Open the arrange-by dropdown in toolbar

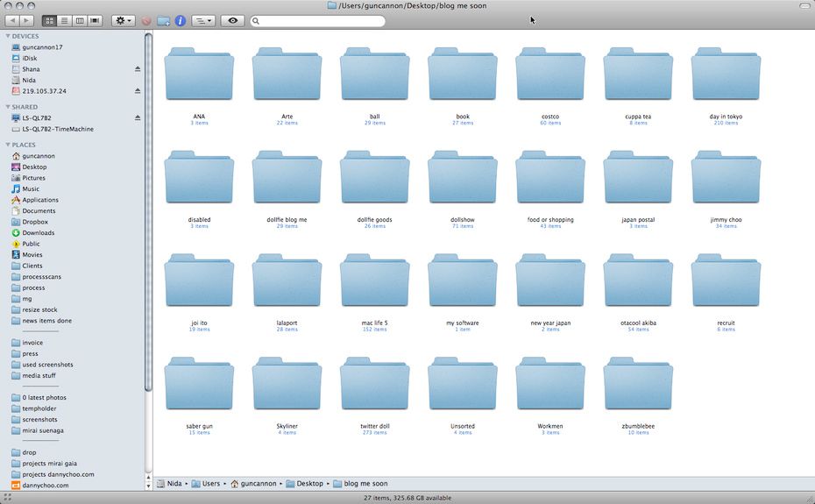[x=203, y=20]
